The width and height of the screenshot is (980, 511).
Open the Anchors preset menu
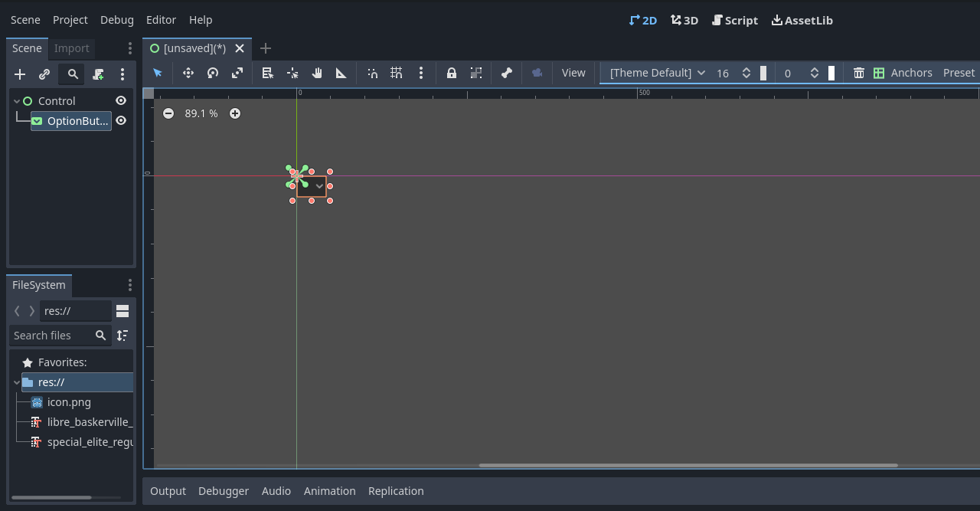point(903,73)
